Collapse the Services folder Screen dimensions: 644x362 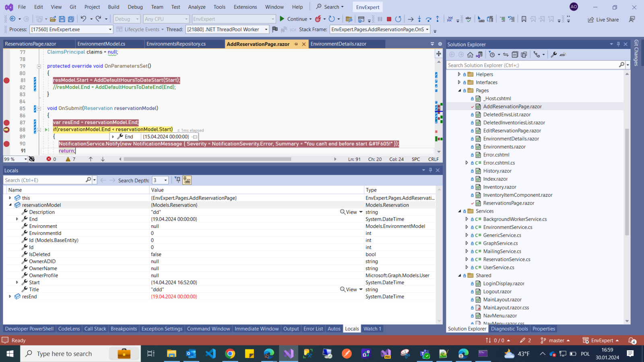click(x=459, y=211)
